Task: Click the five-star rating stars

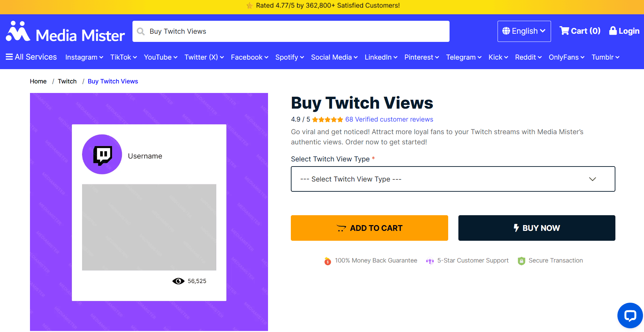Action: 328,120
